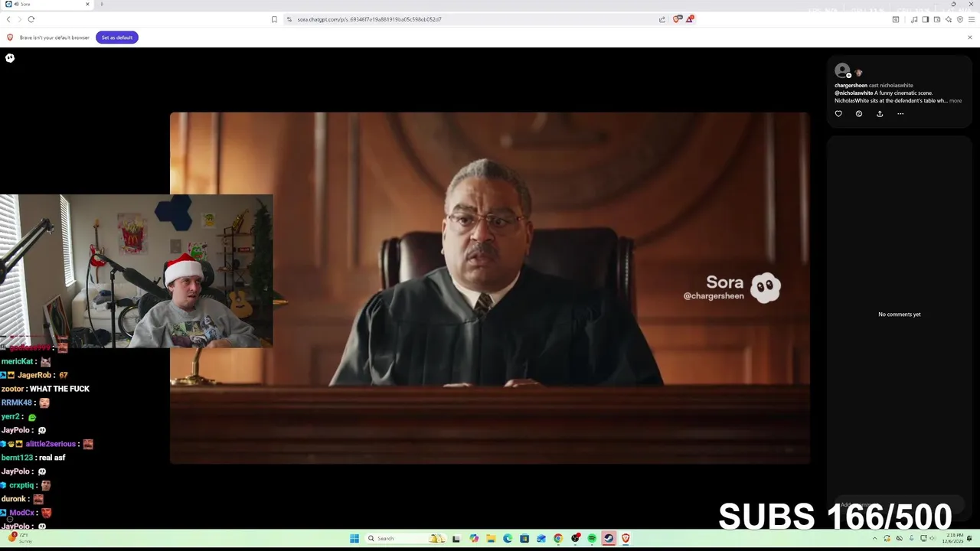Dismiss the default-browser notification bar
Viewport: 980px width, 551px height.
point(969,37)
